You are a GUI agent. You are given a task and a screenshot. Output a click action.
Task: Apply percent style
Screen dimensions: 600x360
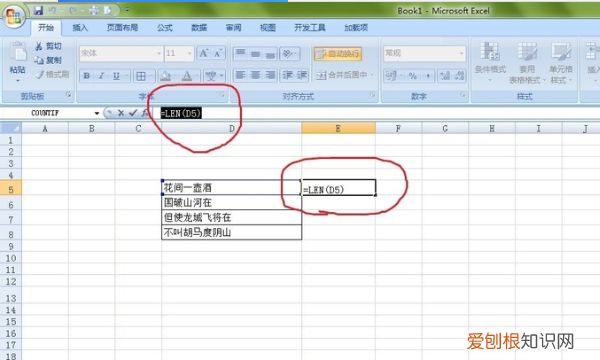(412, 76)
